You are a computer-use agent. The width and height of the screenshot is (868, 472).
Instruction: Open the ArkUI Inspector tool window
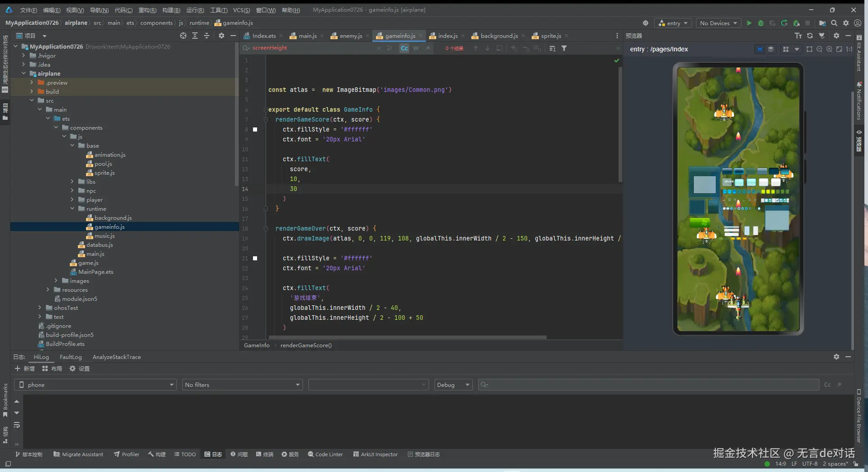coord(375,454)
